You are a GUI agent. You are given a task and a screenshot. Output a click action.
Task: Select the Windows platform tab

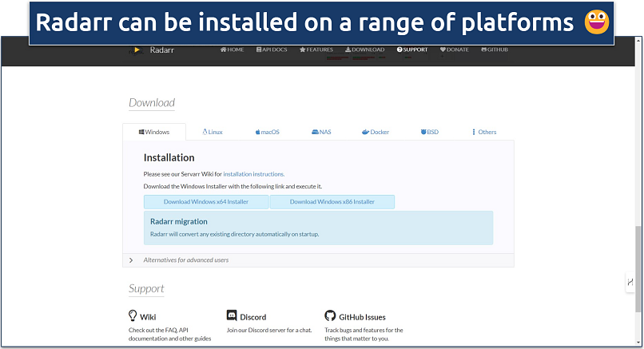point(154,132)
